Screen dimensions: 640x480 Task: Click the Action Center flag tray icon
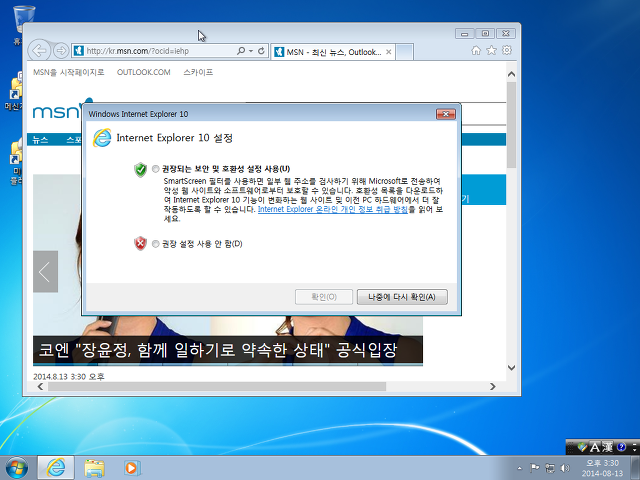pos(534,468)
